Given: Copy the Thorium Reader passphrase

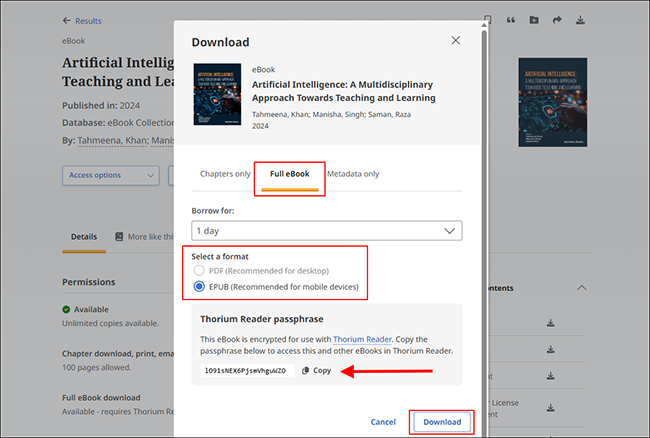Looking at the screenshot, I should 317,370.
